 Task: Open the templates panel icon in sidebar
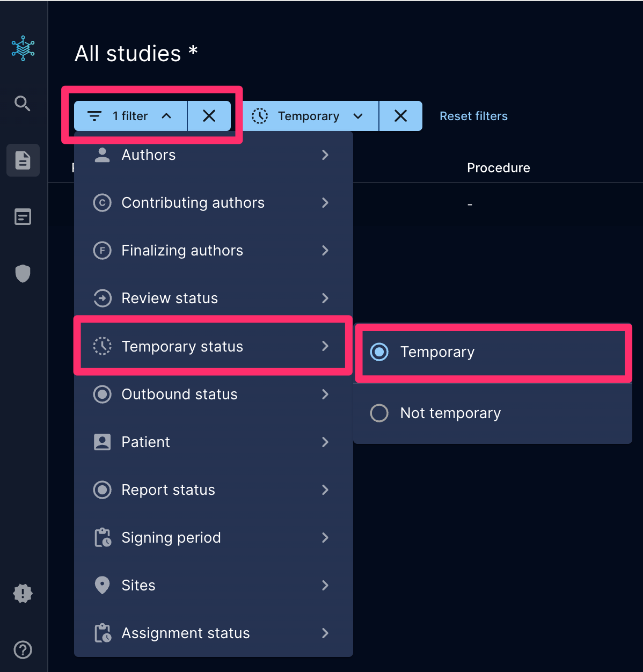(x=23, y=217)
